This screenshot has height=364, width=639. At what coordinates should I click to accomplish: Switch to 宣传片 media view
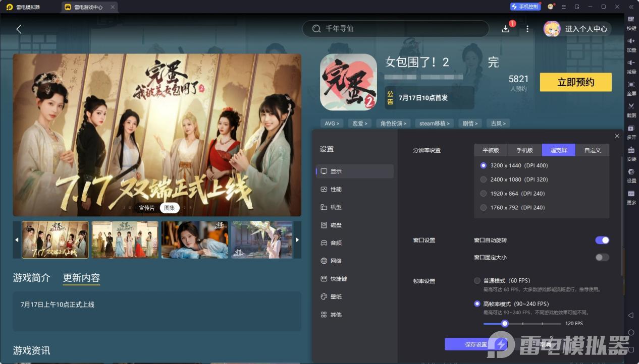[x=147, y=208]
